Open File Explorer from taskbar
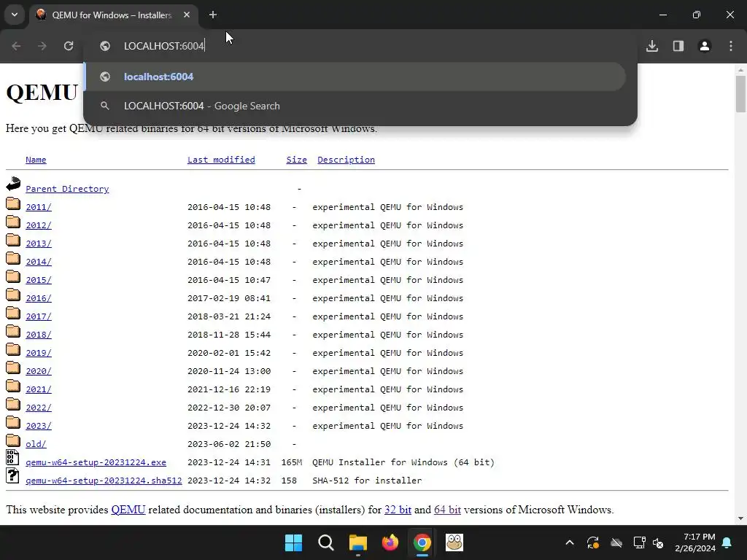Screen dimensions: 747x560 (357, 542)
